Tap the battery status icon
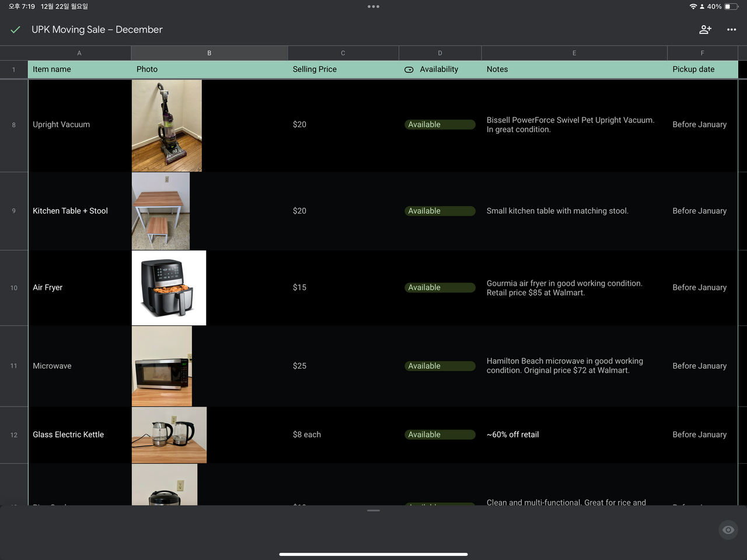The image size is (747, 560). tap(731, 6)
